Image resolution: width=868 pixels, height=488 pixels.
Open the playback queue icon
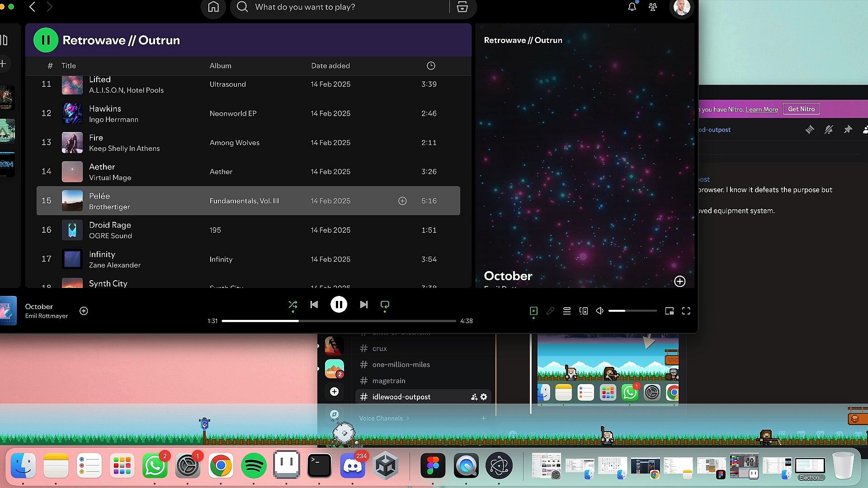click(566, 311)
